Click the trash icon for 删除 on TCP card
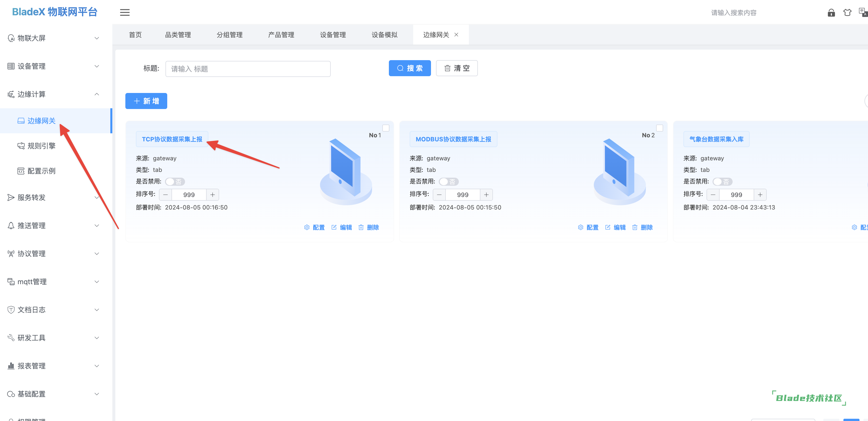This screenshot has width=868, height=421. [x=361, y=227]
